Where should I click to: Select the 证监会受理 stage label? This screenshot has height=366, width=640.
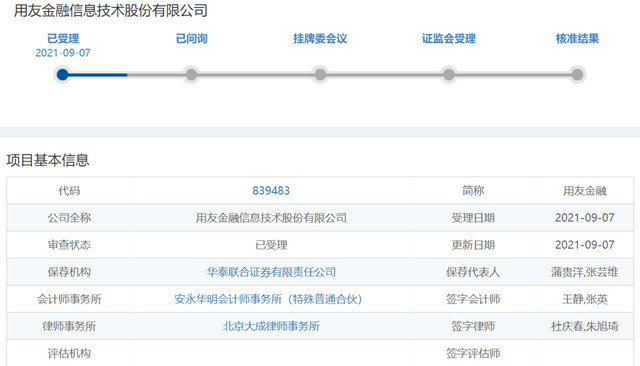(449, 39)
